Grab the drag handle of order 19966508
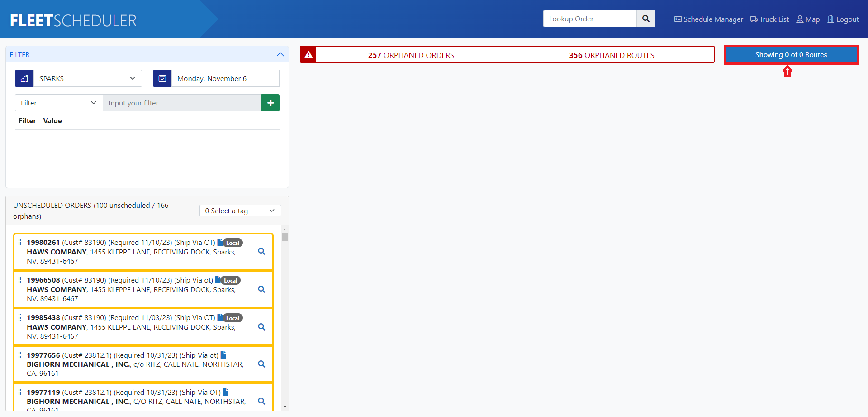The image size is (868, 417). click(19, 280)
